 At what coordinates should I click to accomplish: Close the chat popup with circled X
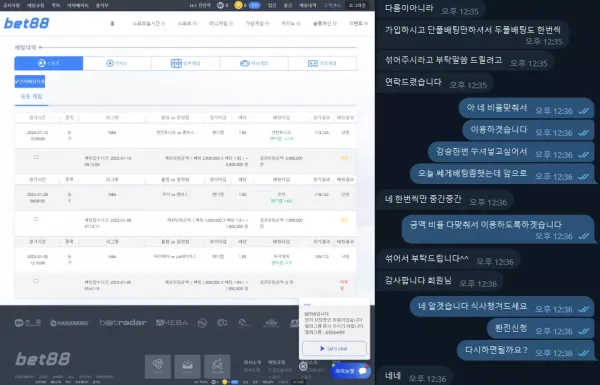click(303, 366)
